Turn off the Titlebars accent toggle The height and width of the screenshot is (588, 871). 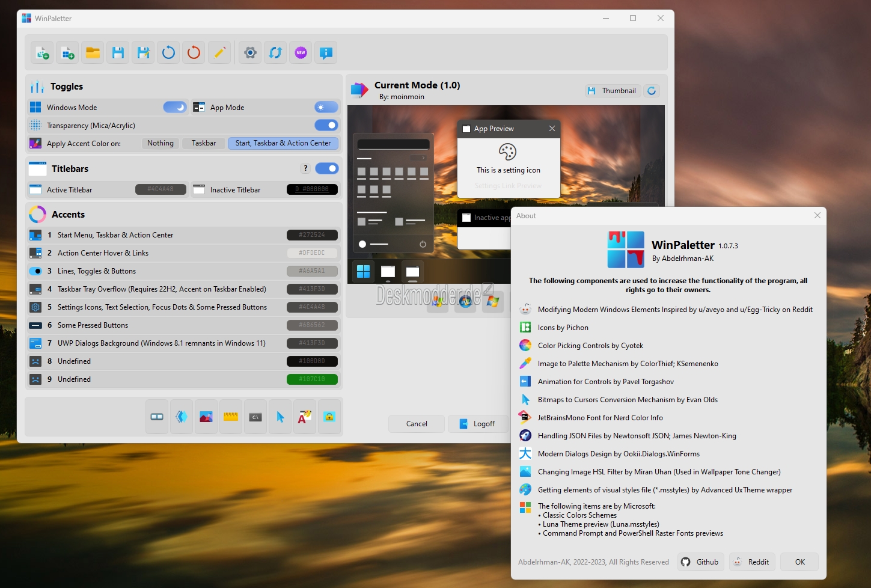point(326,168)
